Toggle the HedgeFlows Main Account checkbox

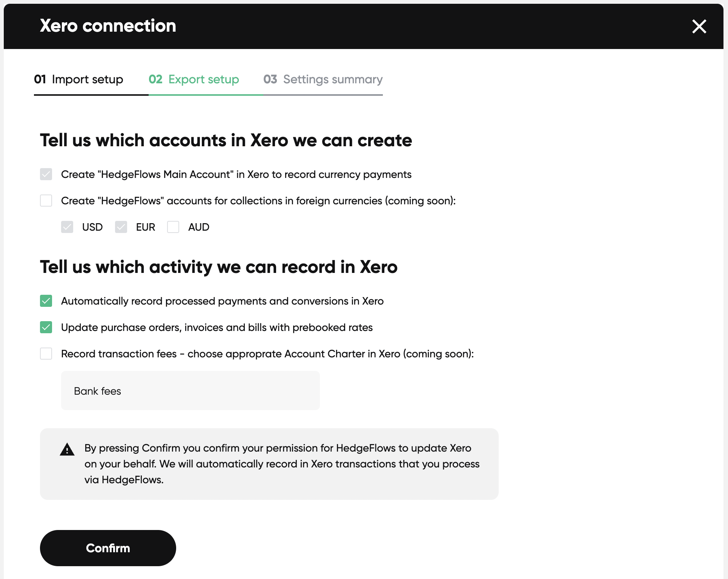pos(46,174)
